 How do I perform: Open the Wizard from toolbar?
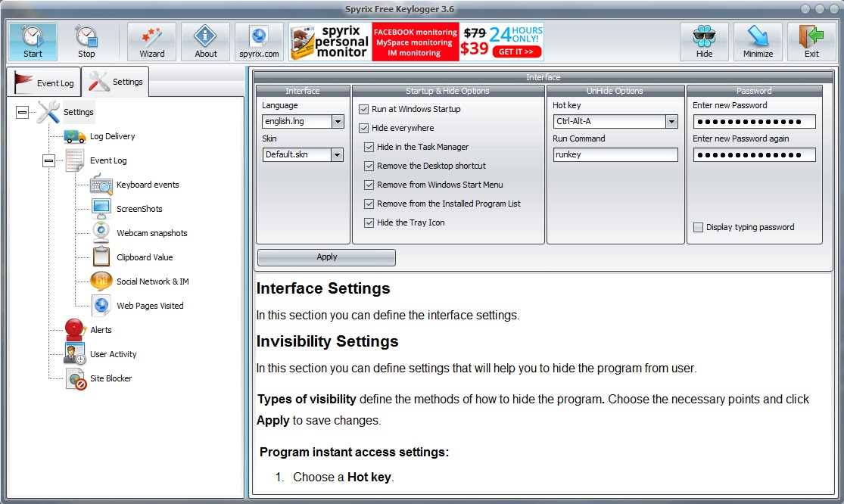coord(152,42)
